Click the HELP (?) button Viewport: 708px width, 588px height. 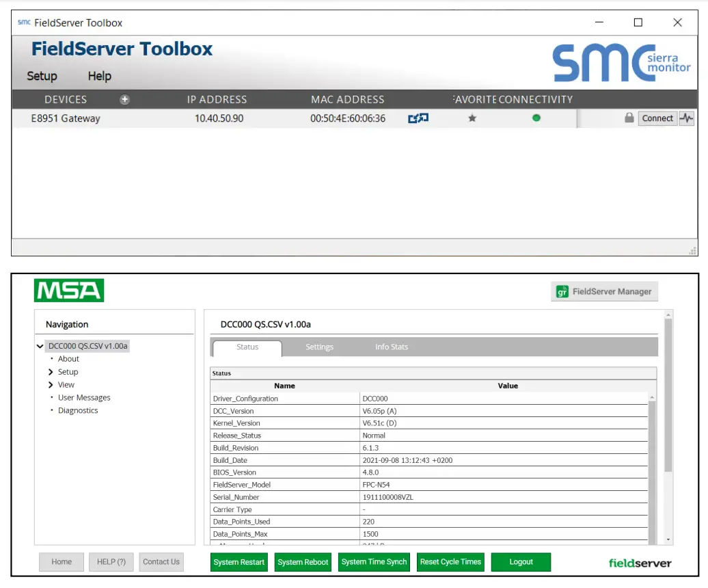tap(111, 562)
